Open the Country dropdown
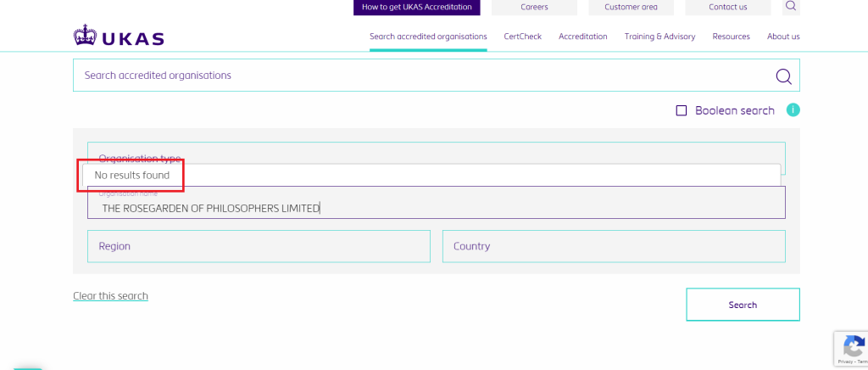868x370 pixels. (614, 246)
